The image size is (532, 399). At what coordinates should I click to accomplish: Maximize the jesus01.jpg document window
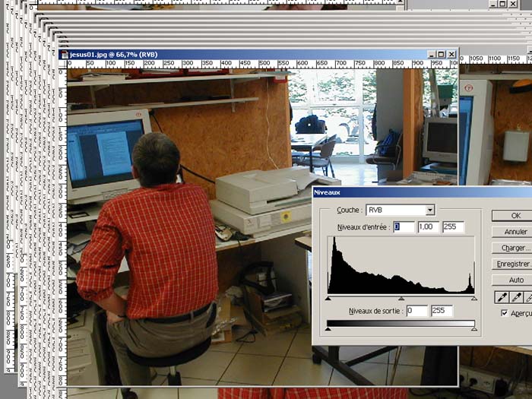click(x=441, y=54)
